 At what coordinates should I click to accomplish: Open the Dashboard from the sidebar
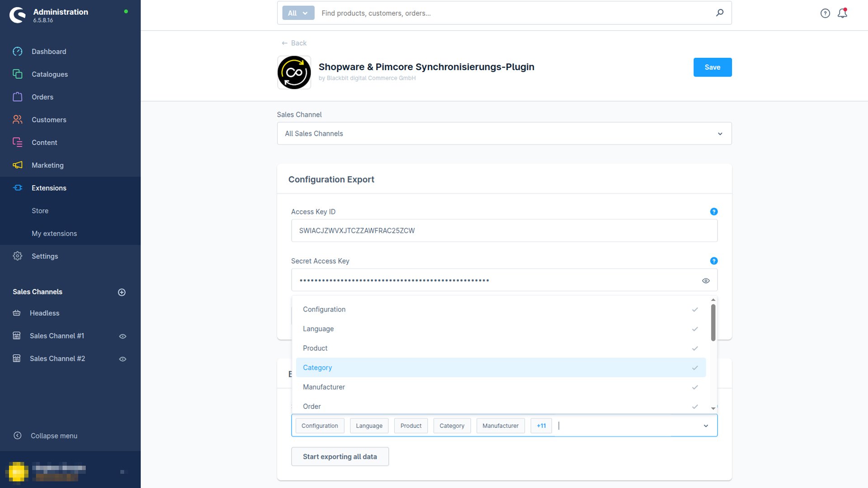49,51
